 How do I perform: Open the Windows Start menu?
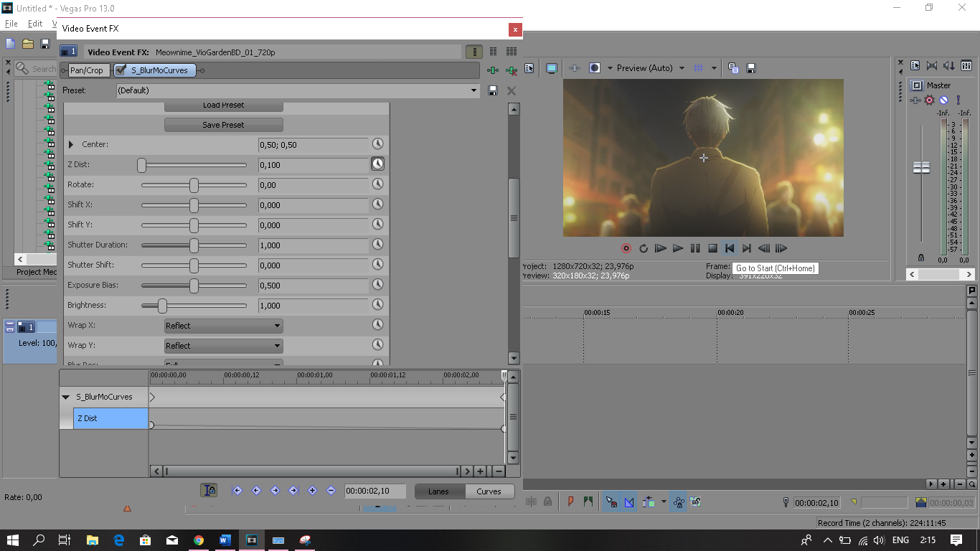(x=13, y=540)
